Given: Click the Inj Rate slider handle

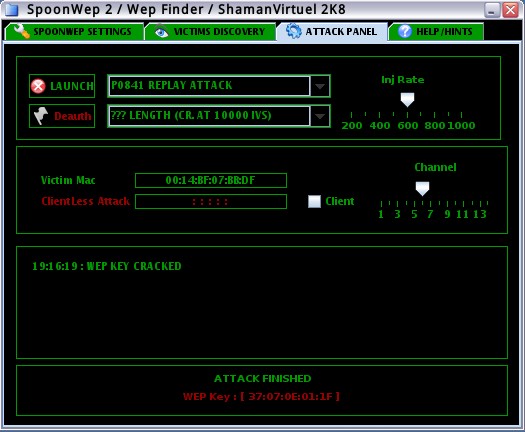Looking at the screenshot, I should [407, 99].
